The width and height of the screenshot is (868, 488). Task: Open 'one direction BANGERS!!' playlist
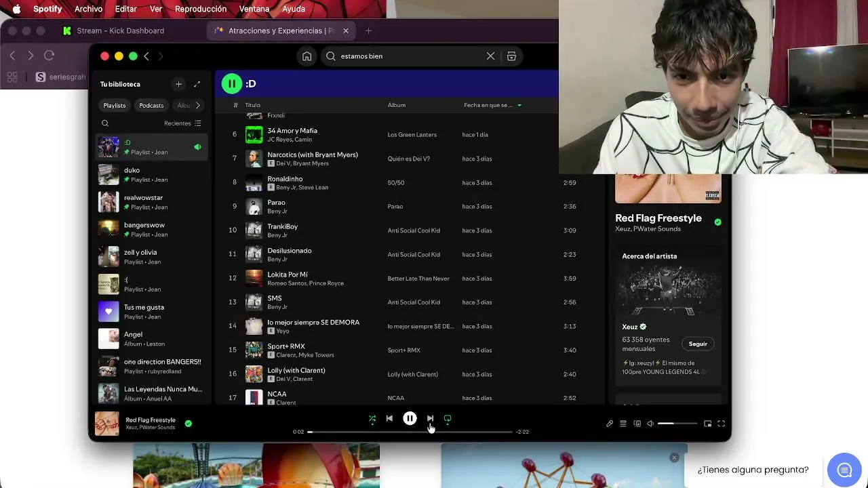coord(151,367)
